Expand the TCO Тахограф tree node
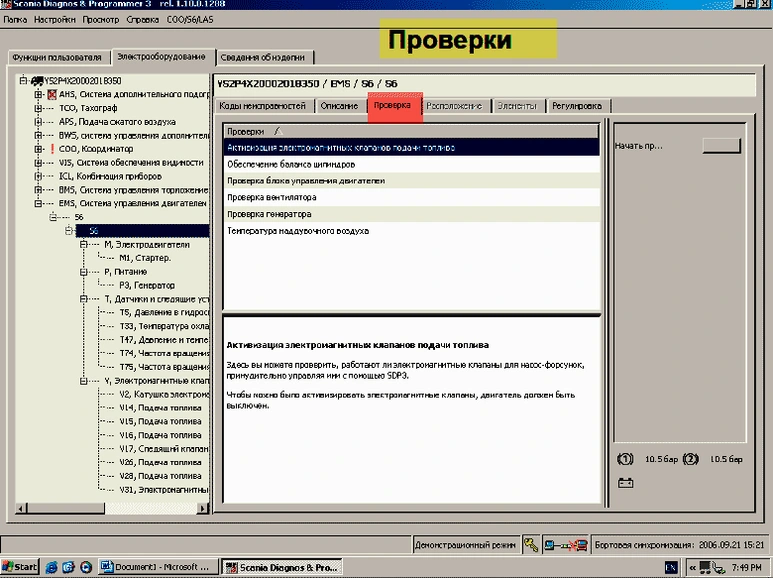Image resolution: width=773 pixels, height=578 pixels. pos(39,108)
